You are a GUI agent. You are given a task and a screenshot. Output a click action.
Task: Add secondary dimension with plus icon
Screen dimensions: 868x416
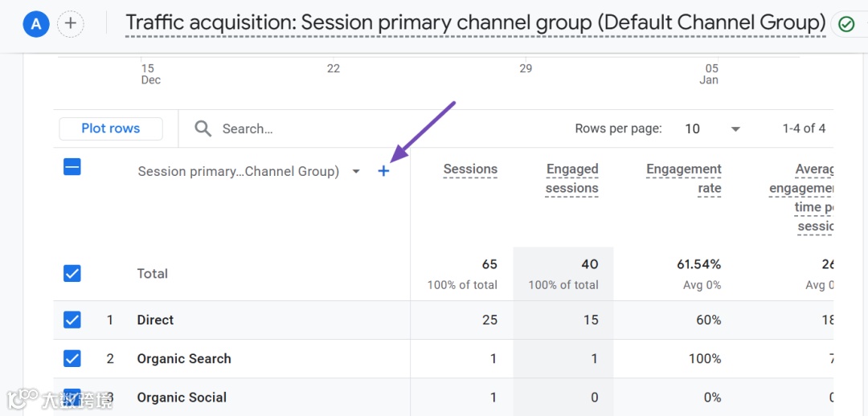click(x=383, y=171)
